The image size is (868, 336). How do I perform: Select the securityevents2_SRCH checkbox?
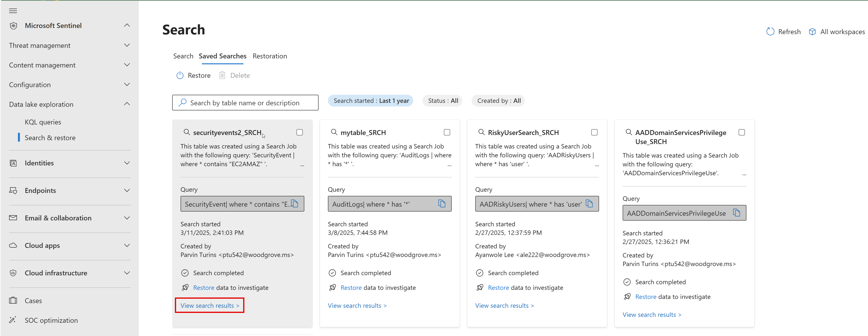click(300, 132)
